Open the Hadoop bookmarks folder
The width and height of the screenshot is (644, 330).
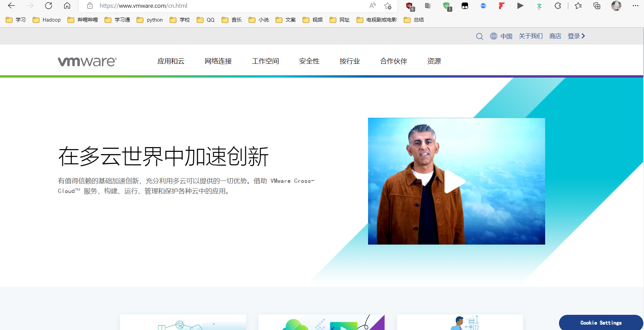(x=47, y=20)
